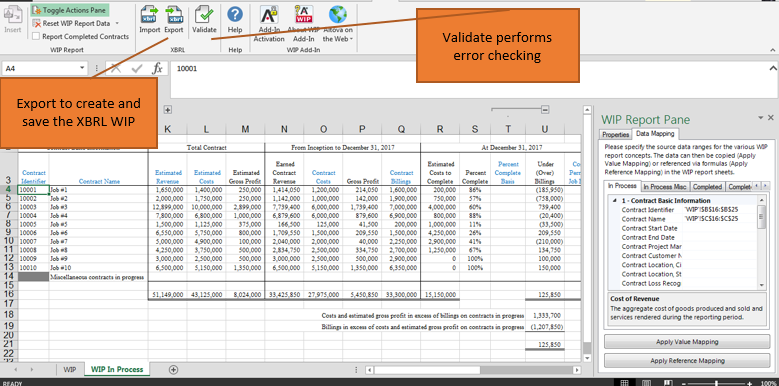Add a new sheet with plus icon
This screenshot has width=779, height=386.
pos(173,369)
